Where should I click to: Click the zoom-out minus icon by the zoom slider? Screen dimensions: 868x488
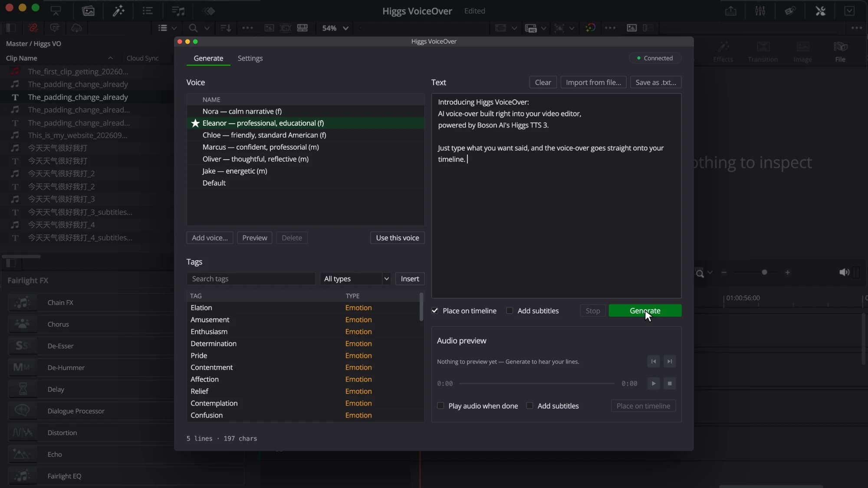pyautogui.click(x=724, y=272)
